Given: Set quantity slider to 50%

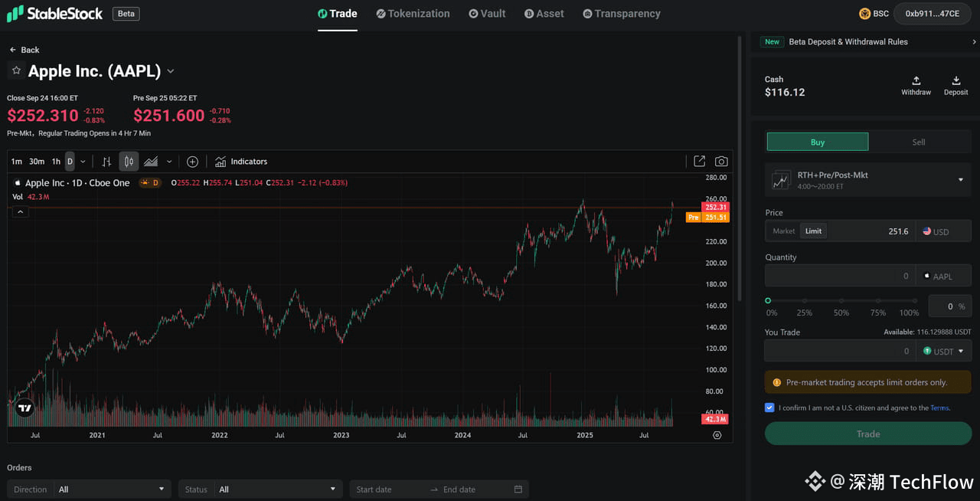Looking at the screenshot, I should coord(841,301).
